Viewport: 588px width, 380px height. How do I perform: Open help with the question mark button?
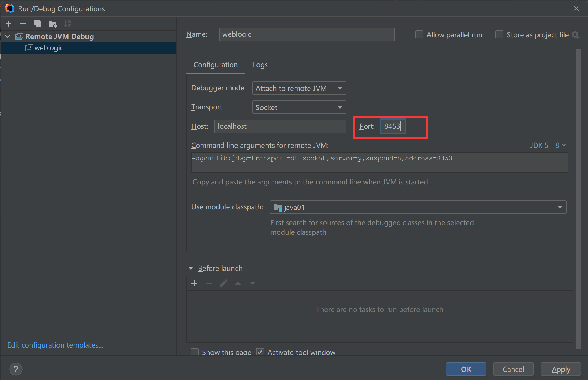(16, 369)
